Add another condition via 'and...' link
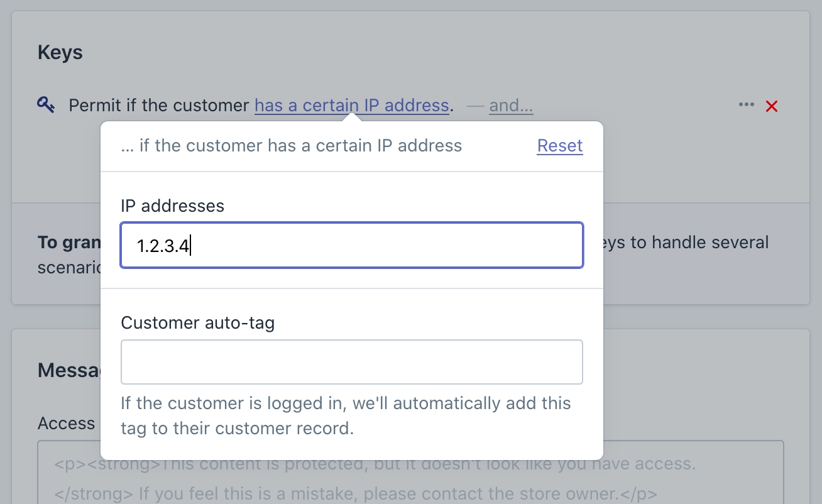 click(x=510, y=106)
